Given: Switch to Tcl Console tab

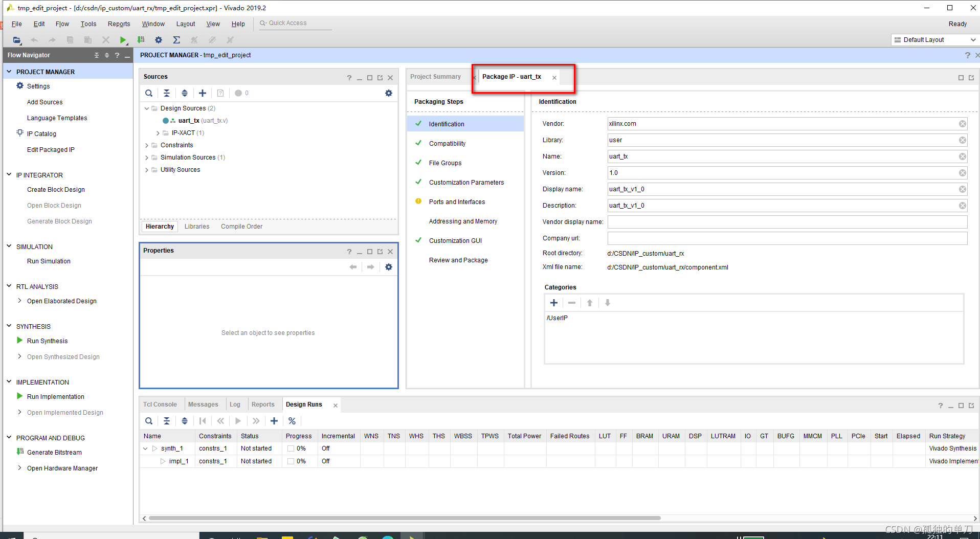Looking at the screenshot, I should [x=160, y=405].
